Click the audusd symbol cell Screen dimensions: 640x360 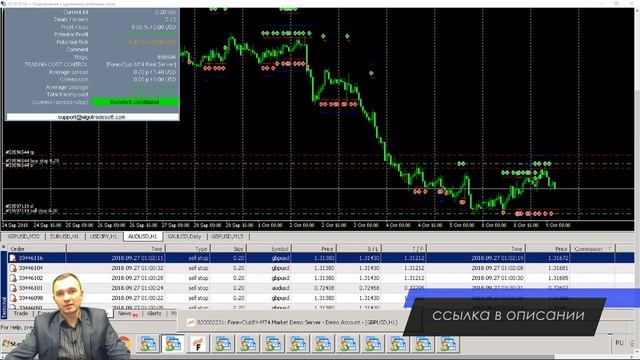coord(280,288)
